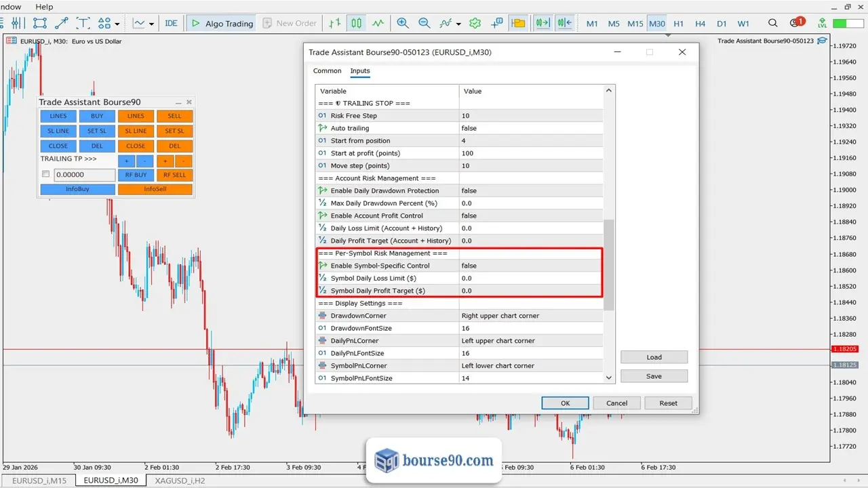This screenshot has width=868, height=488.
Task: Click Enable Account Profit Control value false
Action: pyautogui.click(x=530, y=216)
